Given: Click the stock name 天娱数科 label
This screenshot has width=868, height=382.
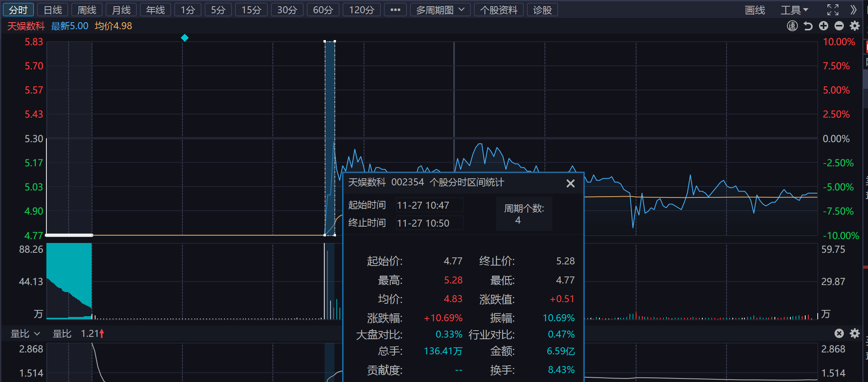Looking at the screenshot, I should point(26,26).
